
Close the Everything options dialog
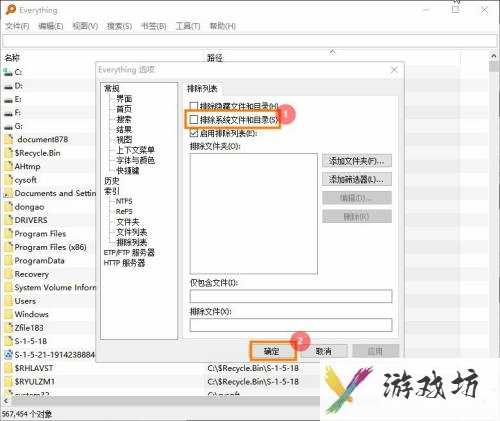pos(394,70)
